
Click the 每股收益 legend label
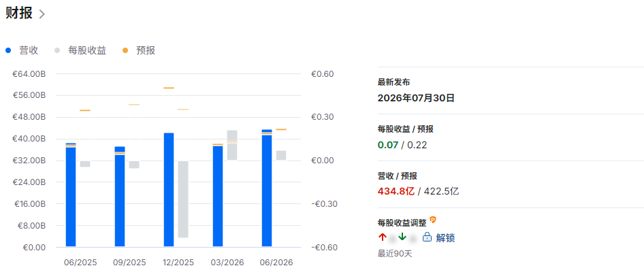click(x=87, y=50)
